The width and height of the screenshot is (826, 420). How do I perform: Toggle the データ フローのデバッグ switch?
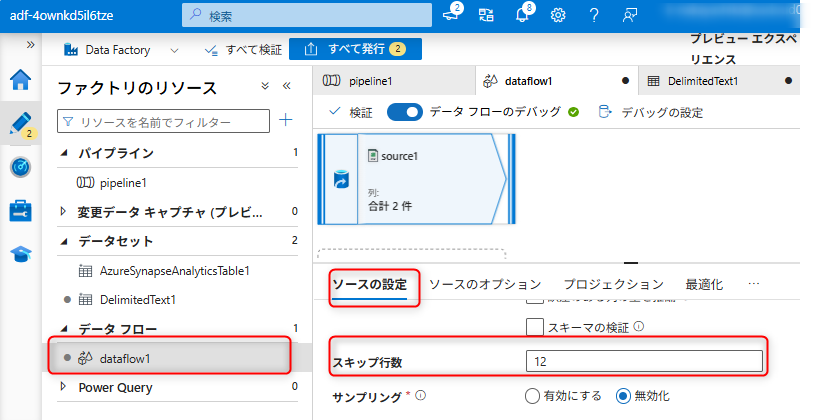click(x=405, y=112)
